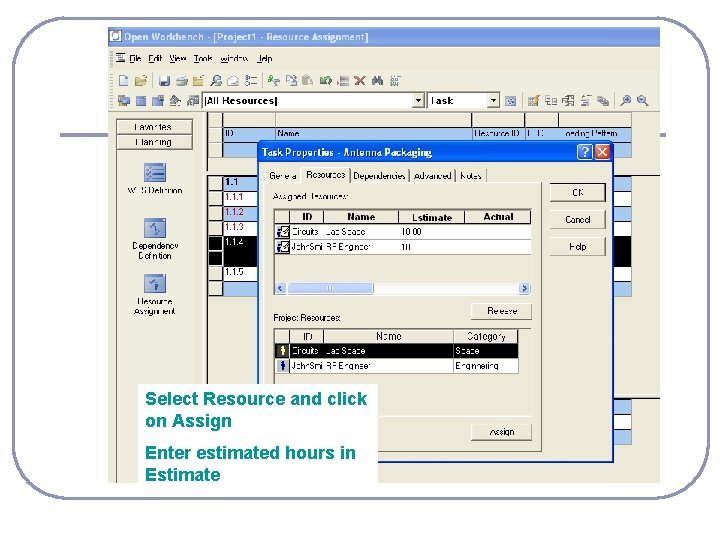This screenshot has width=720, height=540.
Task: Click the Assign button
Action: [501, 432]
